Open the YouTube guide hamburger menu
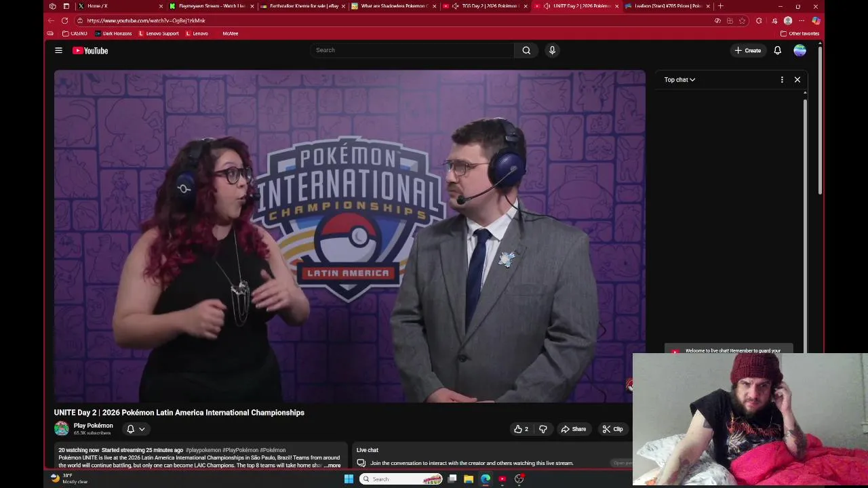868x488 pixels. coord(58,50)
